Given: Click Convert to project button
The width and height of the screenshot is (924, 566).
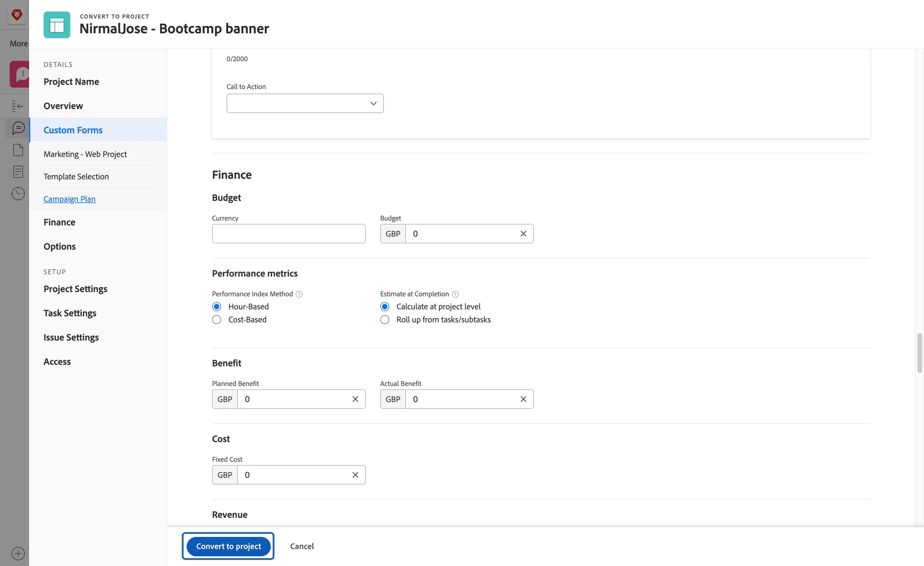Looking at the screenshot, I should click(x=228, y=546).
